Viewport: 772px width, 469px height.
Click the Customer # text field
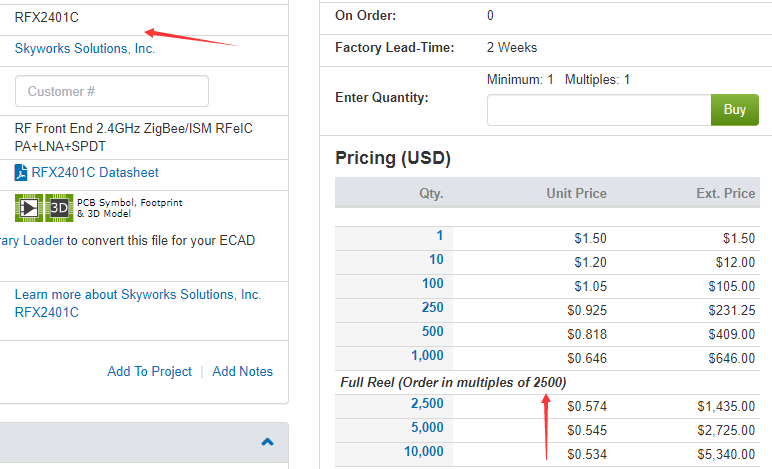[x=112, y=91]
